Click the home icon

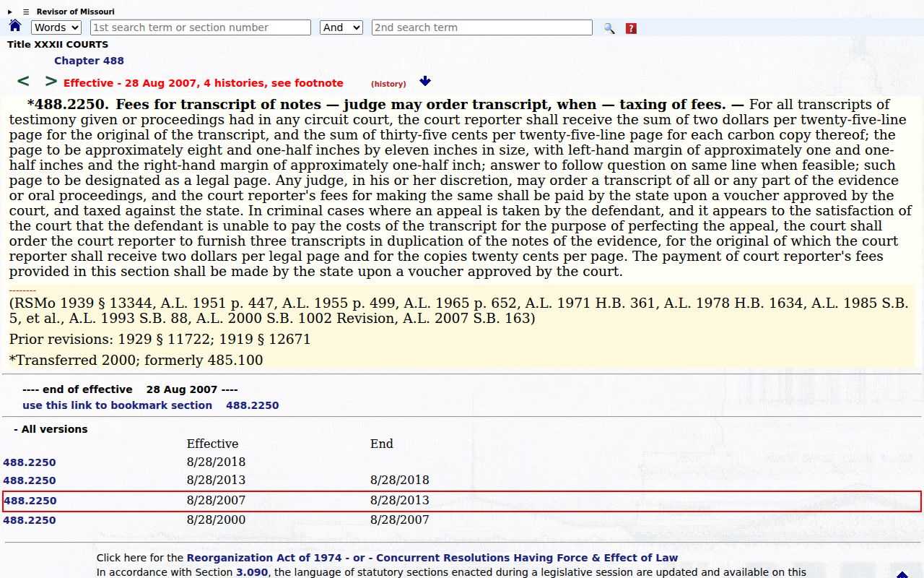[x=15, y=26]
